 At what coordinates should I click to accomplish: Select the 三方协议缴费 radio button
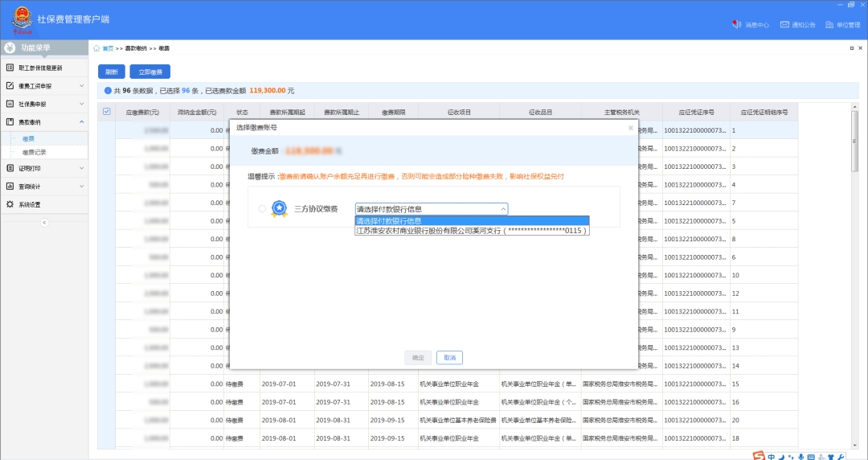point(262,209)
